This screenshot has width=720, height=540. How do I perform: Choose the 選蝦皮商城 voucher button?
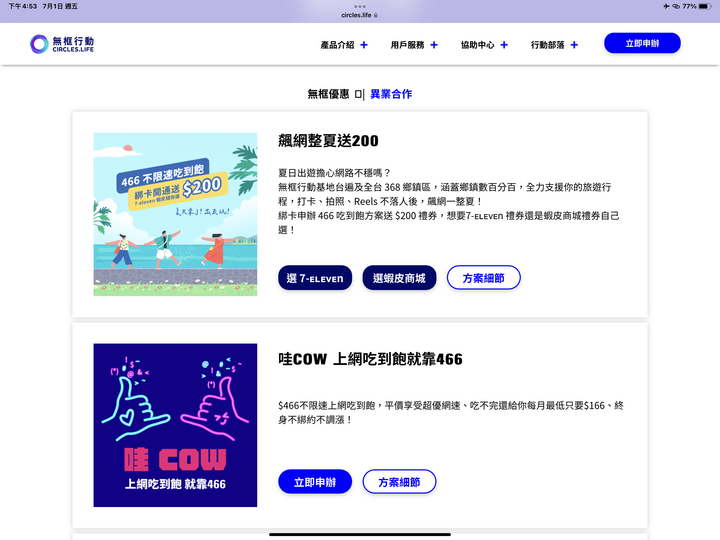[x=399, y=278]
